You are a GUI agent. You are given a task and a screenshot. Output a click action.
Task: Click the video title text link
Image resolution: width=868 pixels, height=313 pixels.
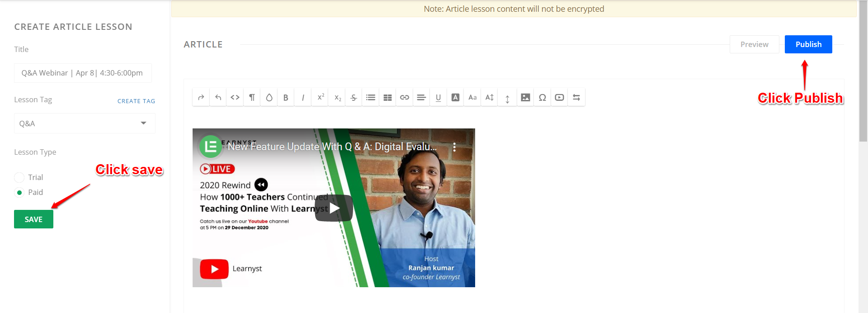click(332, 147)
